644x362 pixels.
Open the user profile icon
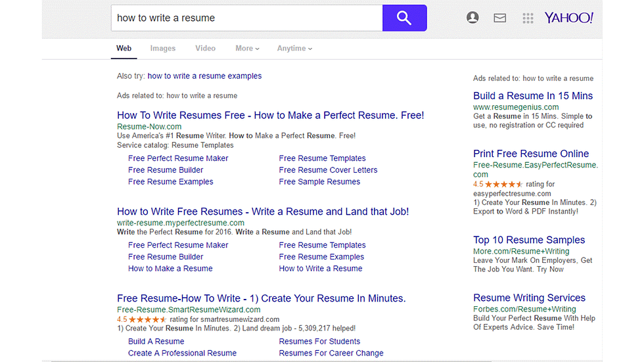click(472, 18)
